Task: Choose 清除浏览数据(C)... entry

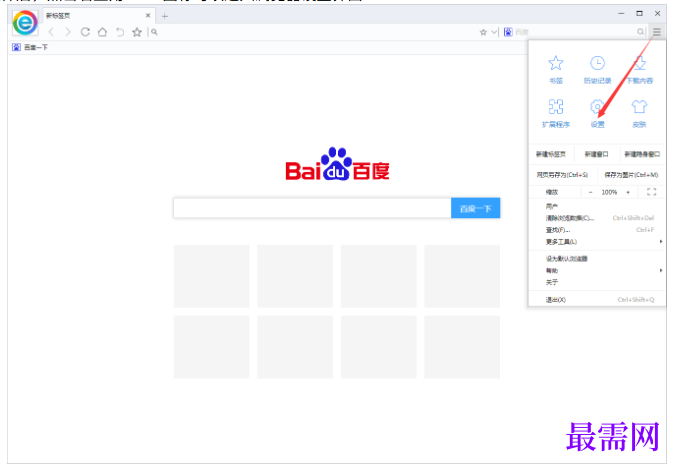Action: (x=597, y=218)
